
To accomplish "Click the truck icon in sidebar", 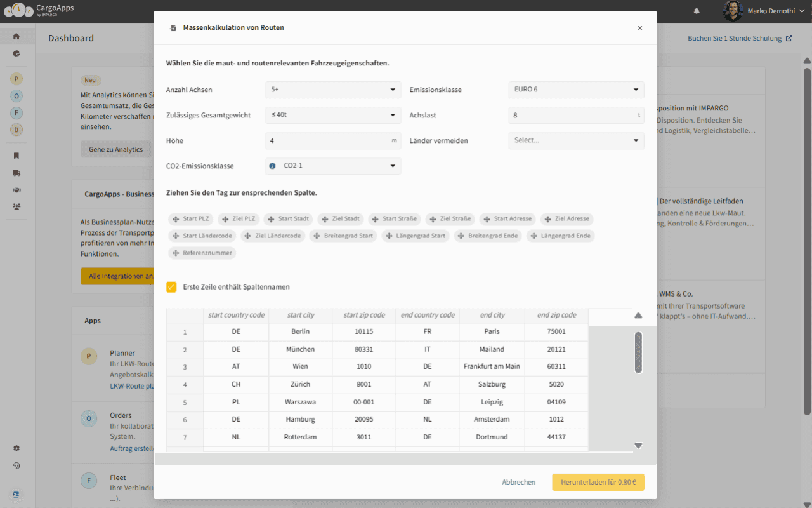I will 16,172.
